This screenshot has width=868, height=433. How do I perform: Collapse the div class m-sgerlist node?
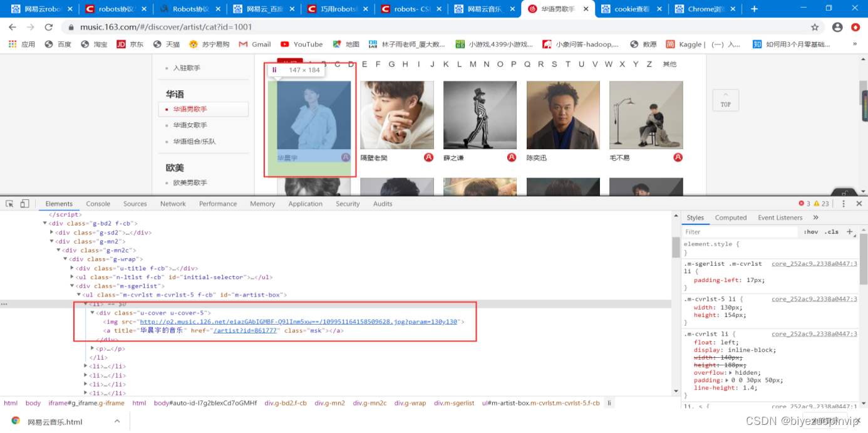tap(73, 286)
